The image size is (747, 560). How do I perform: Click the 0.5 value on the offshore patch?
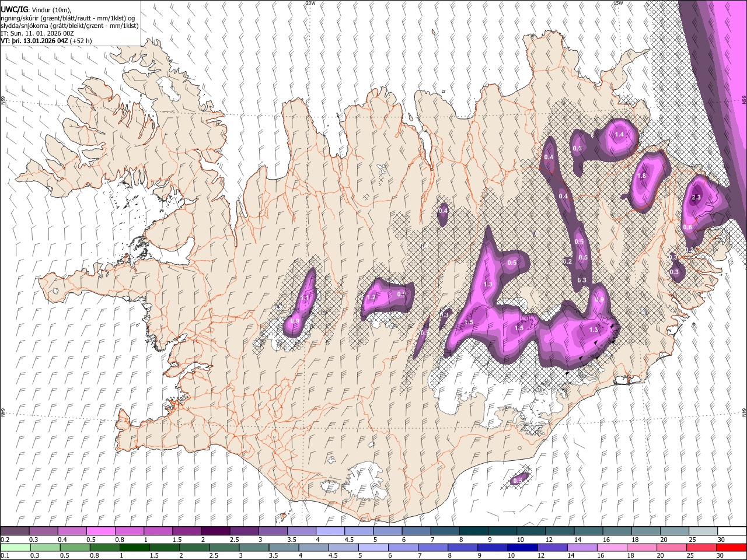pyautogui.click(x=517, y=481)
